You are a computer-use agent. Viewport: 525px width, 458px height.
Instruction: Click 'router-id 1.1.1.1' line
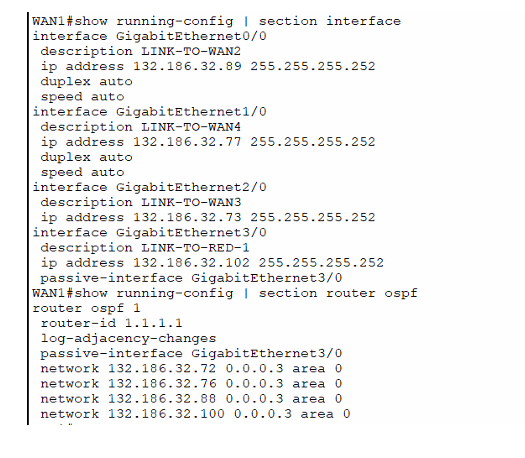(x=111, y=323)
